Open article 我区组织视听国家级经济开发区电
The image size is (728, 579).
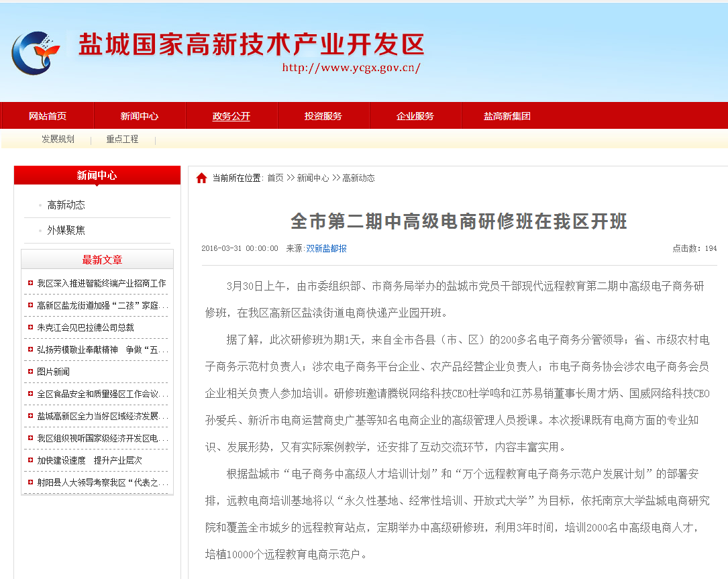tap(103, 438)
